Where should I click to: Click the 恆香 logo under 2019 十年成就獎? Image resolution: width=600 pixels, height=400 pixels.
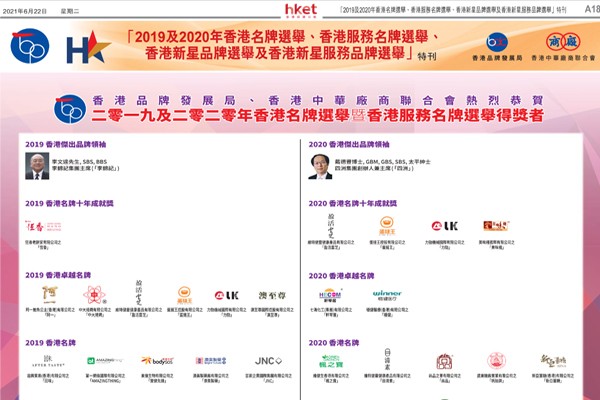point(43,226)
